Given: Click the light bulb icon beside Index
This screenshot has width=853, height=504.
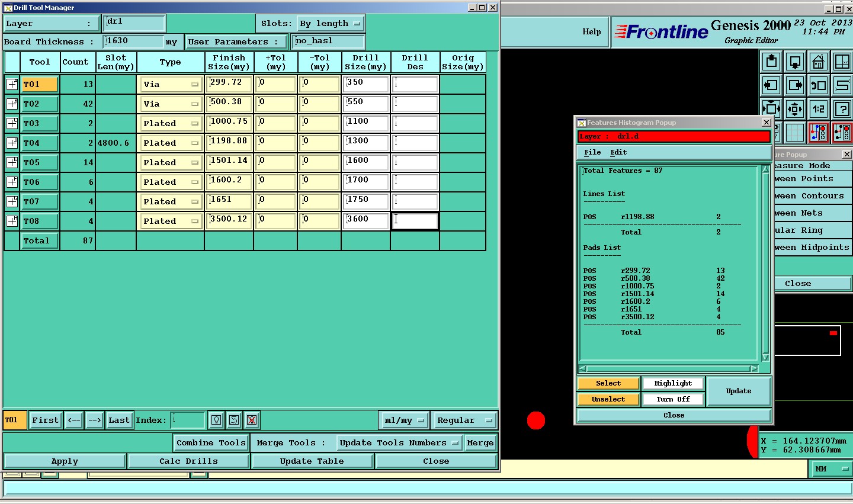Looking at the screenshot, I should pyautogui.click(x=216, y=420).
